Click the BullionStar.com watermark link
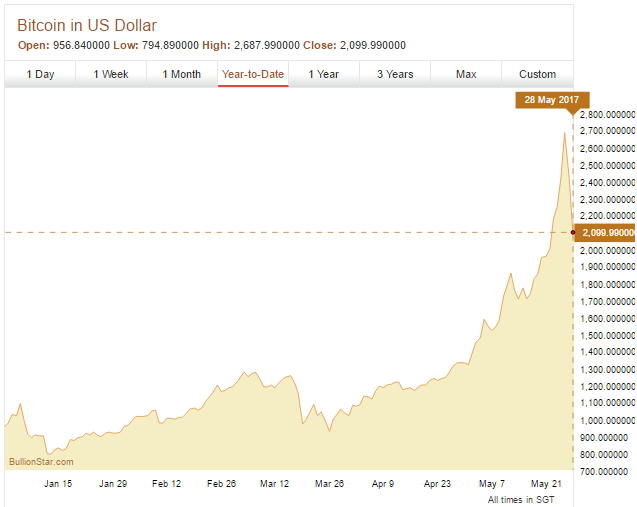The image size is (637, 507). coord(41,462)
